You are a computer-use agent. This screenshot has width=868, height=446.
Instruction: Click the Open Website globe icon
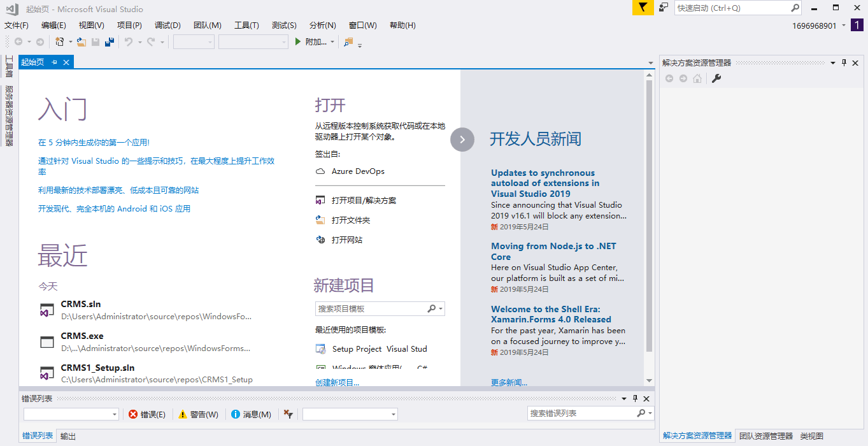tap(320, 240)
